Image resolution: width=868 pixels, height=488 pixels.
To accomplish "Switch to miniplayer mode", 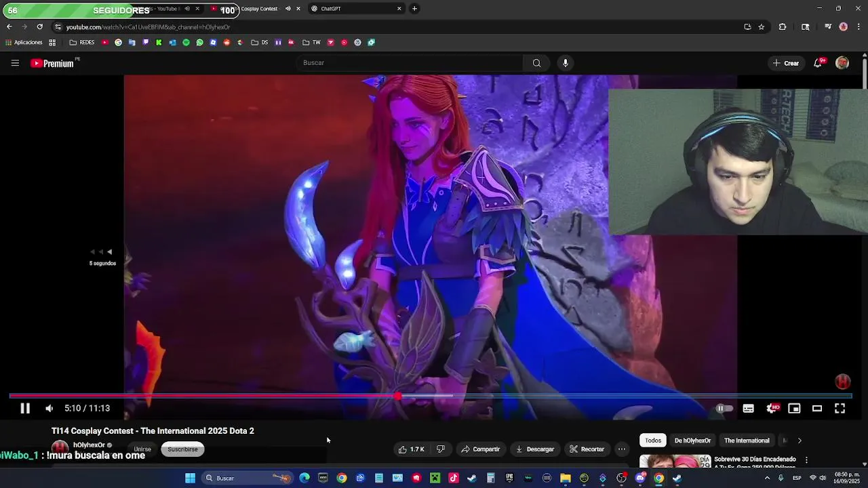I will 794,408.
